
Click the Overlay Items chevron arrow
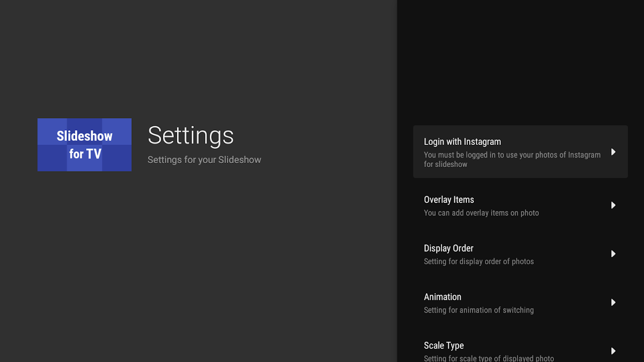(613, 205)
